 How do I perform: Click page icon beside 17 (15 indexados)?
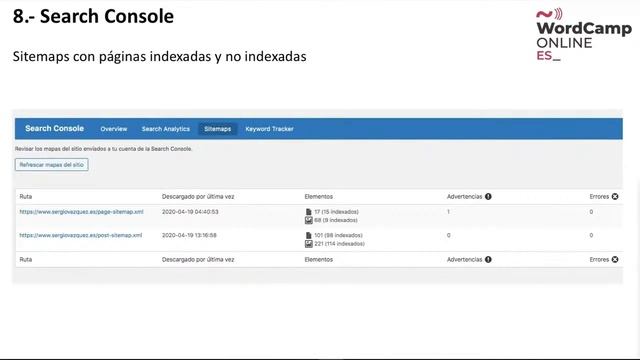tap(309, 212)
